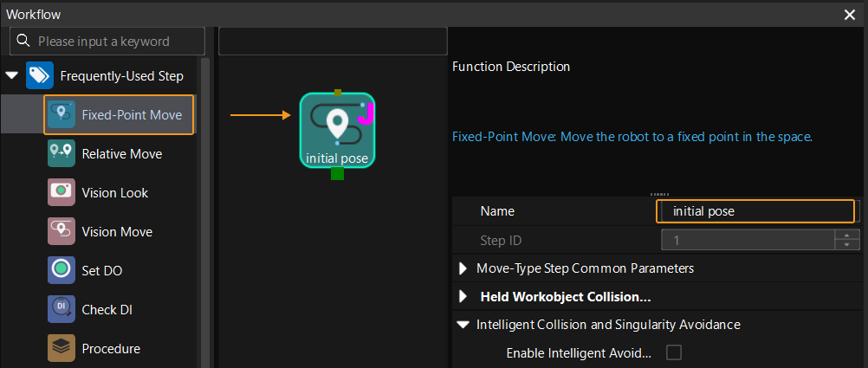Select the Vision Move step icon

(61, 231)
